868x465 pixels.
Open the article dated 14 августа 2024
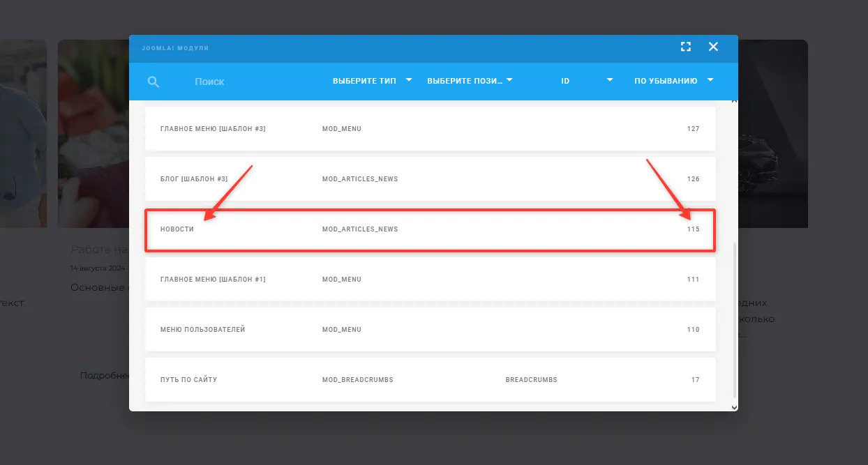pyautogui.click(x=99, y=250)
